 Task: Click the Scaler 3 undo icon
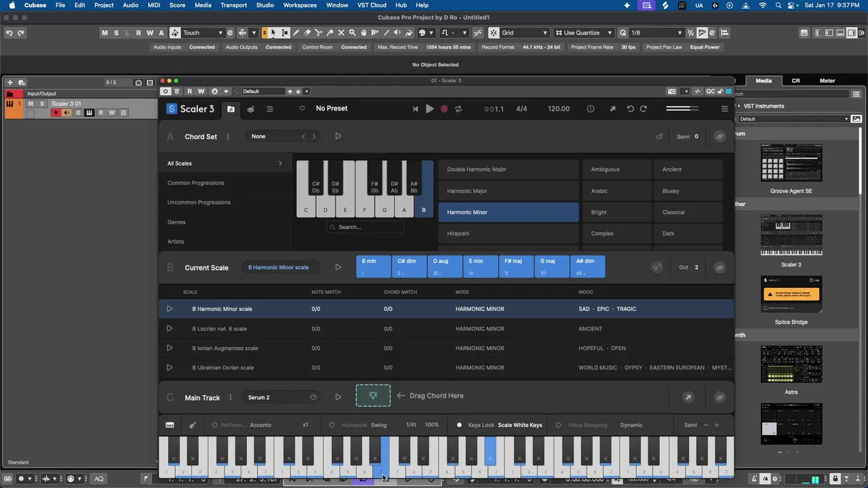coord(630,108)
